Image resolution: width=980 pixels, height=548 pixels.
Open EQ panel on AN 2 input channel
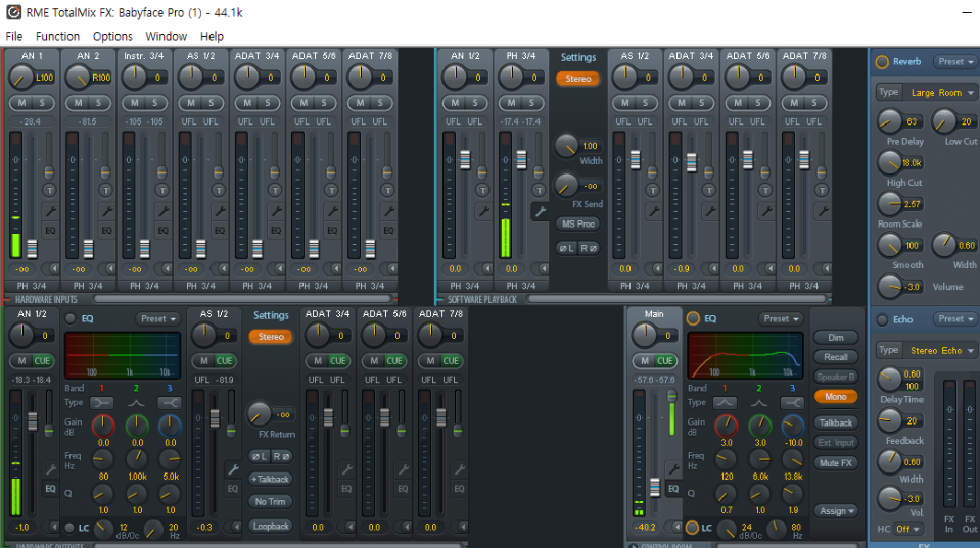click(x=106, y=230)
